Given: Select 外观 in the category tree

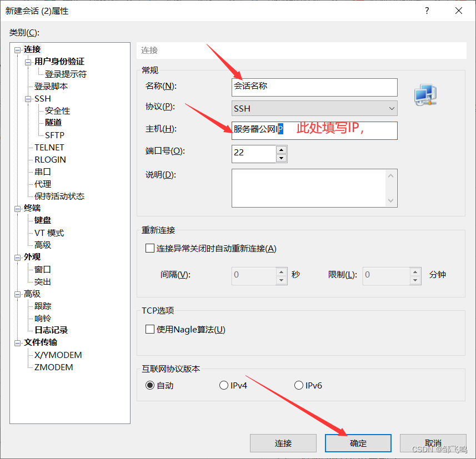Looking at the screenshot, I should click(32, 257).
